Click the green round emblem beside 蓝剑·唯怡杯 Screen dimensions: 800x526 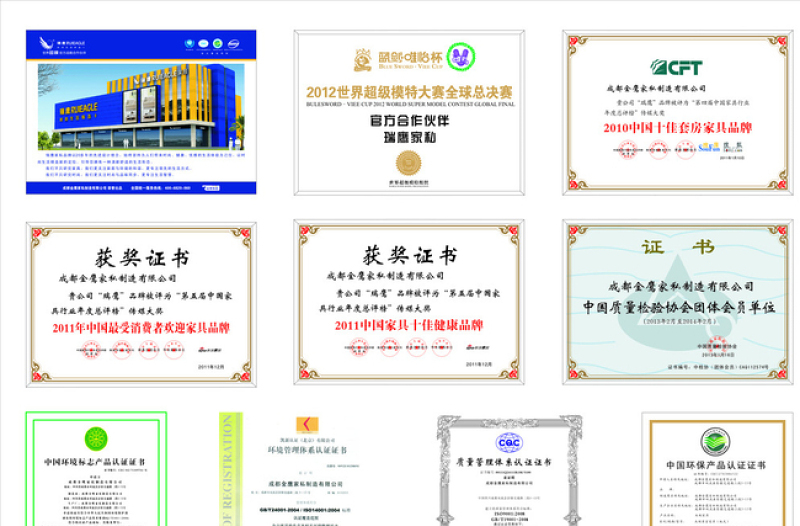coord(461,57)
